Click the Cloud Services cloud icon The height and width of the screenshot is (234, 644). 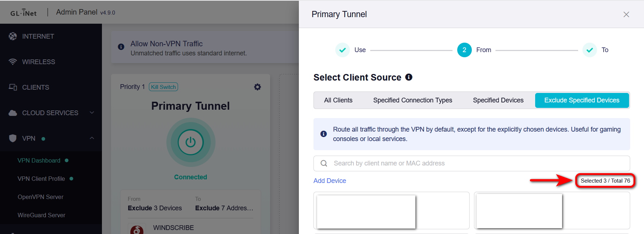point(13,113)
